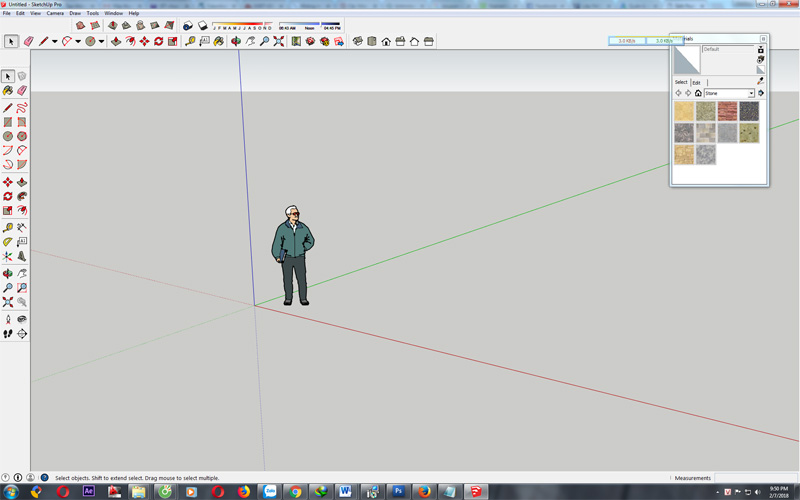Screen dimensions: 800x500
Task: Click the help question-mark in the status bar
Action: click(44, 478)
